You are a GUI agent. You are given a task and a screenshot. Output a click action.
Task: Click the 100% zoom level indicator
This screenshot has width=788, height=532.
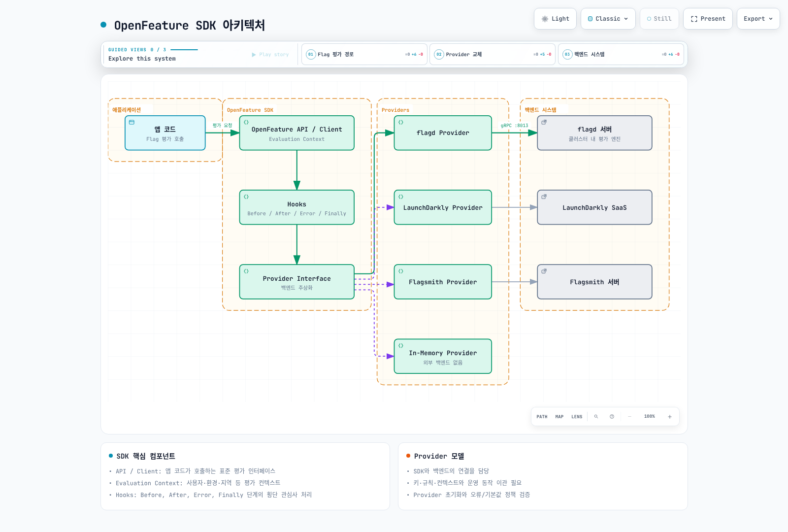(x=650, y=417)
